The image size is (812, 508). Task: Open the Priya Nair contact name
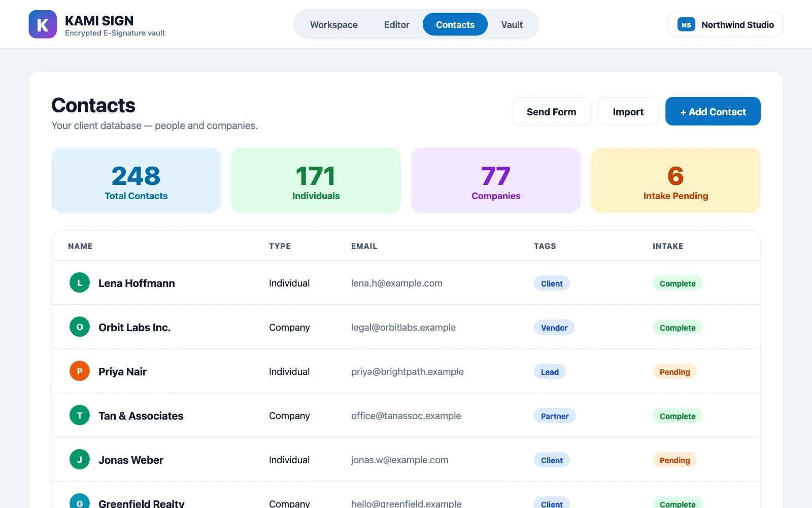122,371
